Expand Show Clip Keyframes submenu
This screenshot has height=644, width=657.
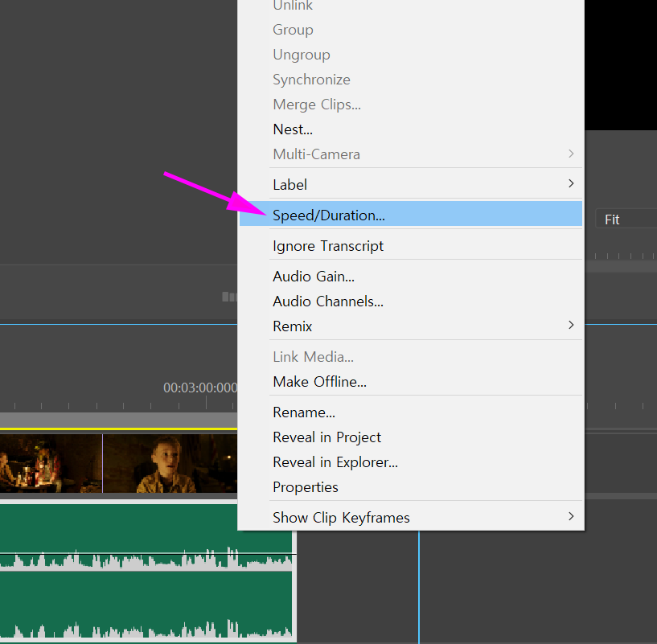pos(411,518)
